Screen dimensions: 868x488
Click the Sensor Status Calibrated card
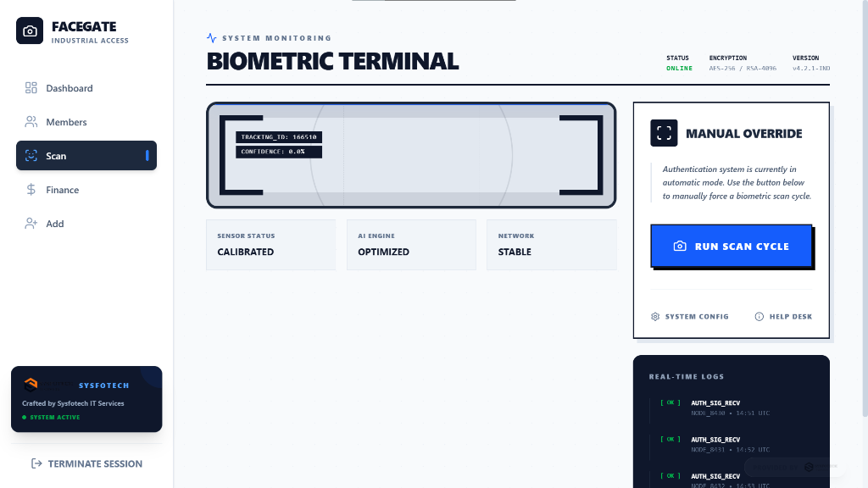[270, 245]
